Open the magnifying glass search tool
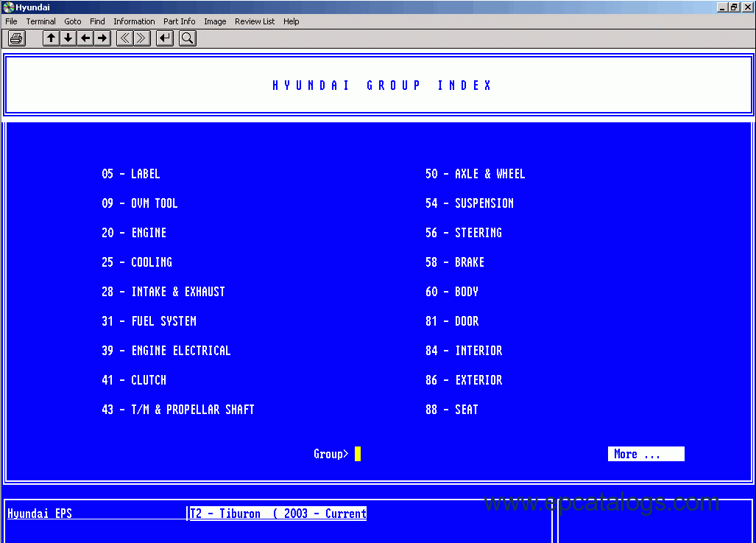This screenshot has width=756, height=543. tap(187, 38)
